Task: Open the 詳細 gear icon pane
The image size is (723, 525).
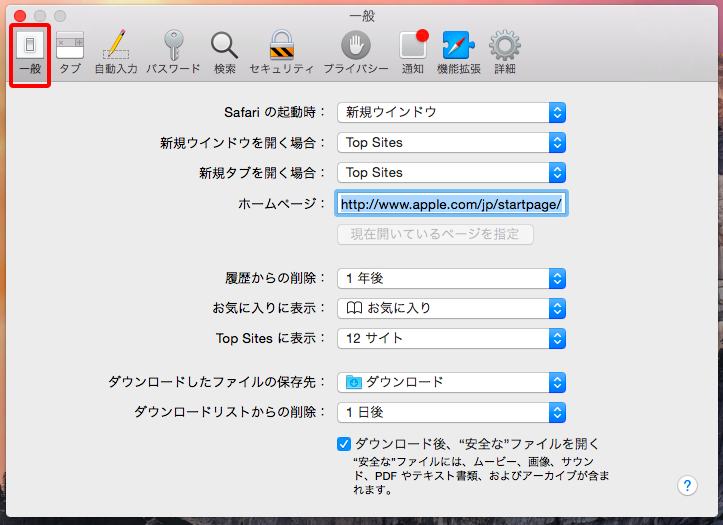Action: [505, 53]
